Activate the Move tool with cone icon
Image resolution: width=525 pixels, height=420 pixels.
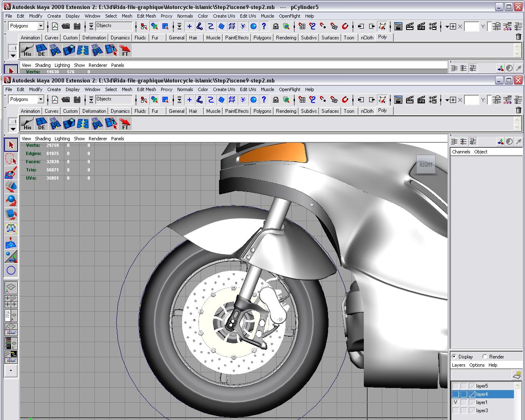11,187
